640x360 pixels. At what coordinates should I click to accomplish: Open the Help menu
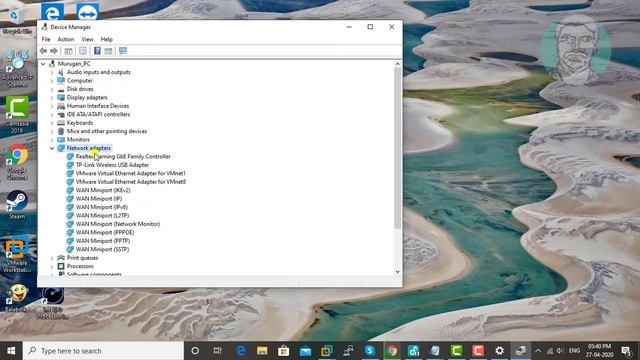pyautogui.click(x=107, y=39)
